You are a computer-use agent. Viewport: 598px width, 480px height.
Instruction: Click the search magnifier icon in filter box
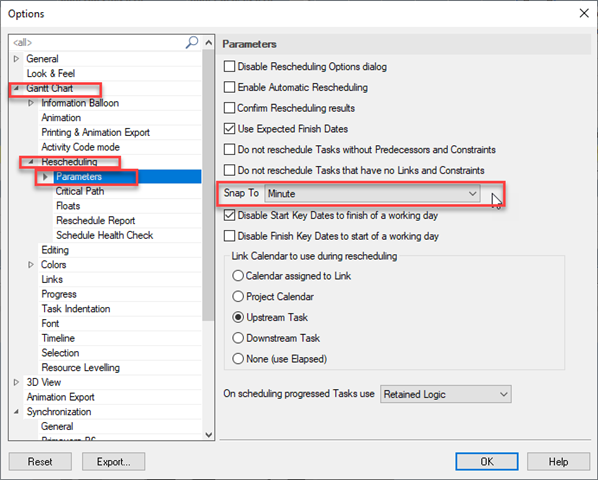coord(191,42)
